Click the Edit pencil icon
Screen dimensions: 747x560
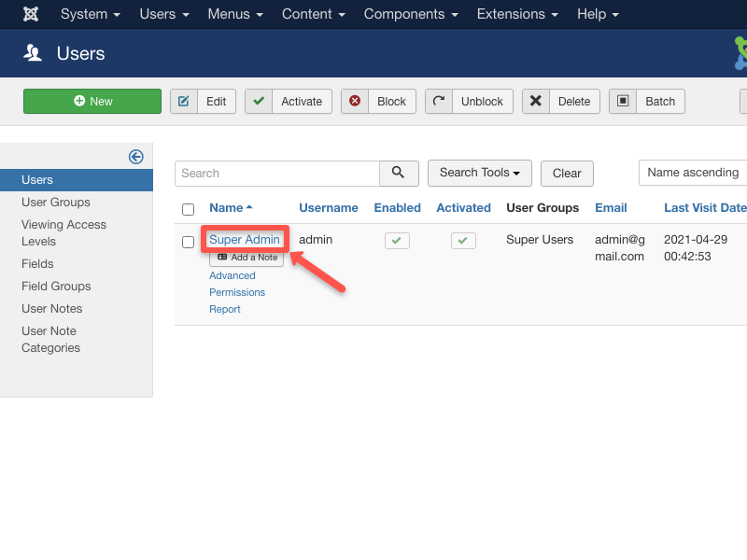(x=184, y=102)
